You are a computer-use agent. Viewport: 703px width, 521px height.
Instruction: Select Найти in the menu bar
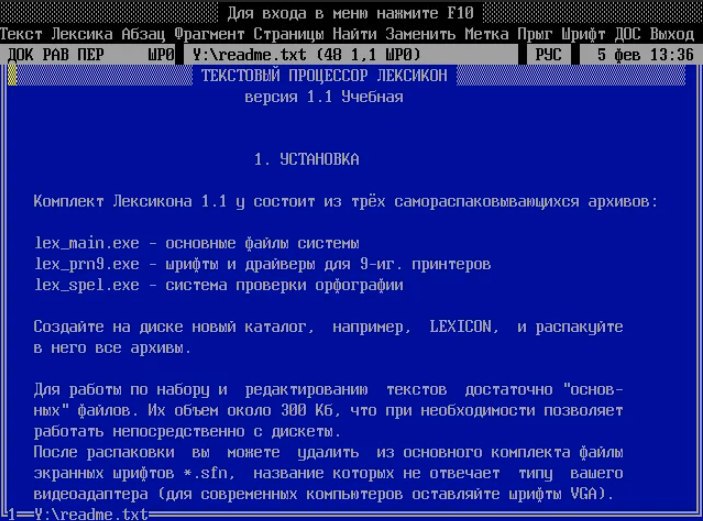(x=355, y=33)
